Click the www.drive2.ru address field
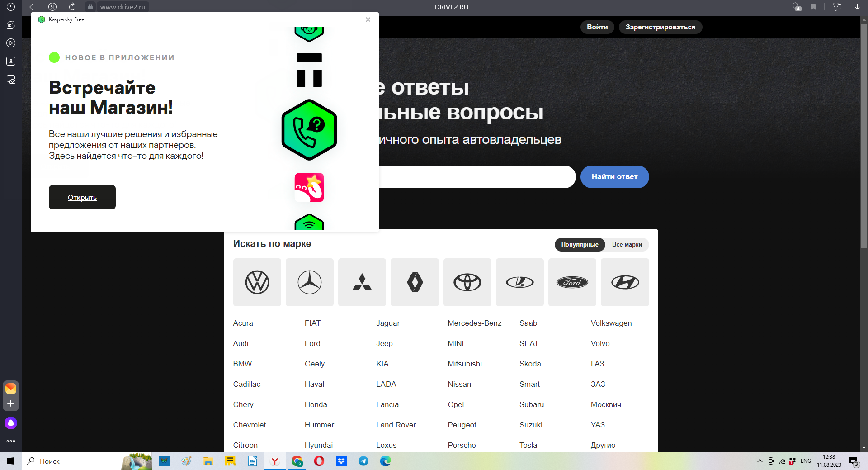868x470 pixels. click(x=123, y=7)
